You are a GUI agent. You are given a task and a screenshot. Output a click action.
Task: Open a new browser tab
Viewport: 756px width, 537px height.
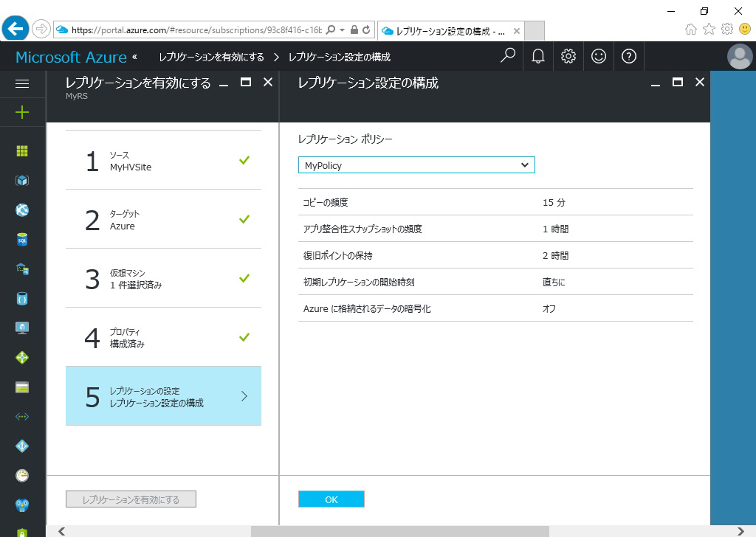coord(535,31)
